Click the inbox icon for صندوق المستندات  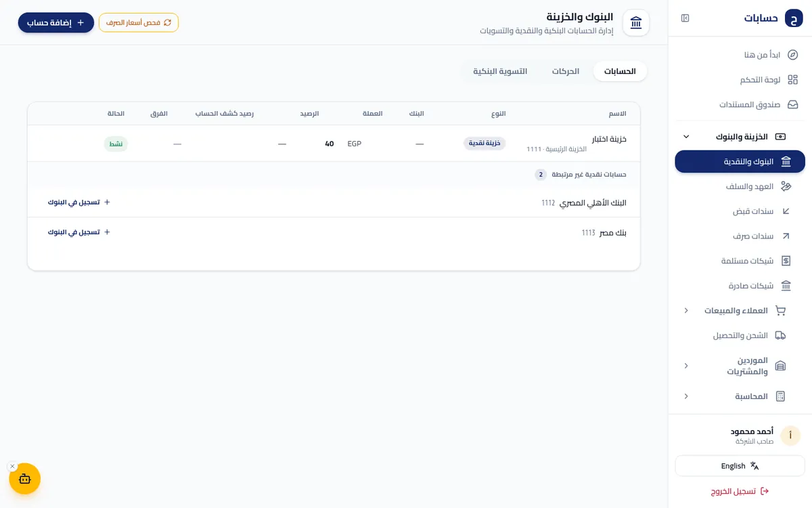[793, 105]
